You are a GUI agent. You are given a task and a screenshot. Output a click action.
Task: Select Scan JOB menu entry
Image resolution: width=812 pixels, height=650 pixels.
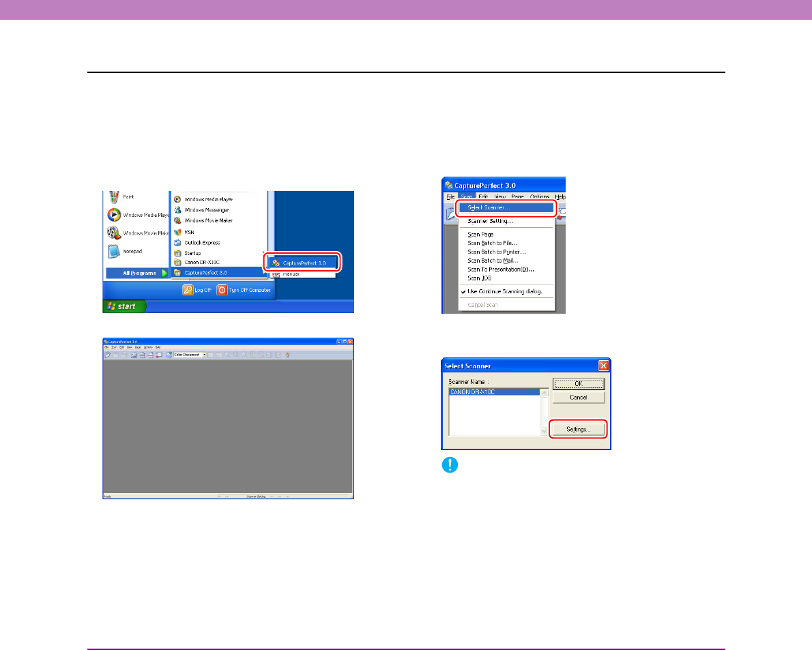(506, 278)
